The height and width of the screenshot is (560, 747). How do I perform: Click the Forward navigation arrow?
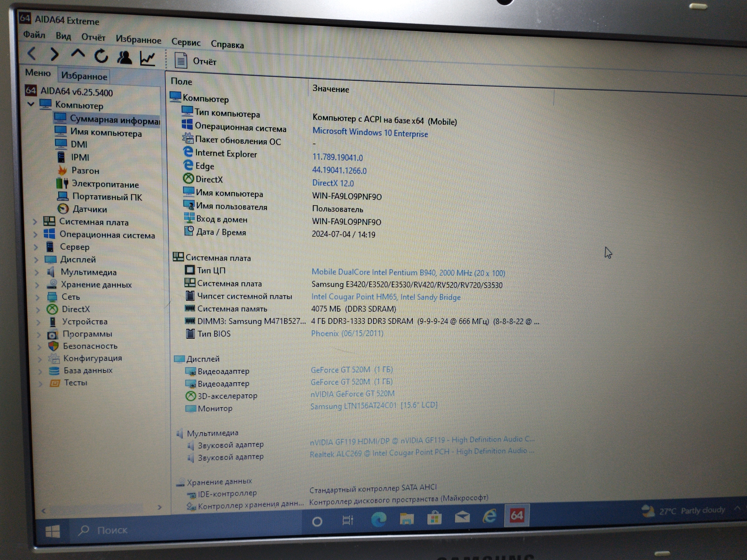54,54
